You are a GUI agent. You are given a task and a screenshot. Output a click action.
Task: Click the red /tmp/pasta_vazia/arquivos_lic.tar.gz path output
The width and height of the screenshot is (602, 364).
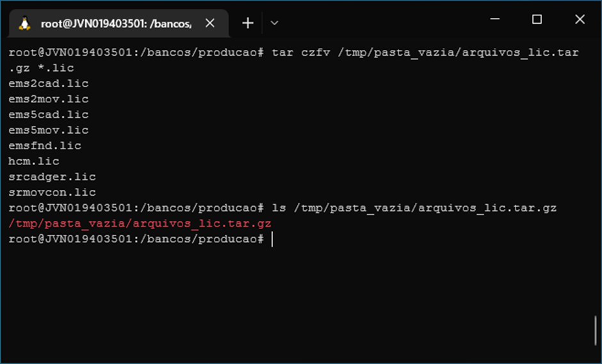pyautogui.click(x=140, y=223)
